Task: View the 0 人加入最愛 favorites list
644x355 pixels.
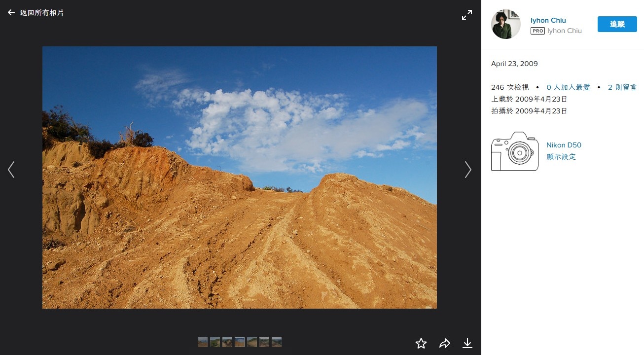Action: tap(568, 87)
